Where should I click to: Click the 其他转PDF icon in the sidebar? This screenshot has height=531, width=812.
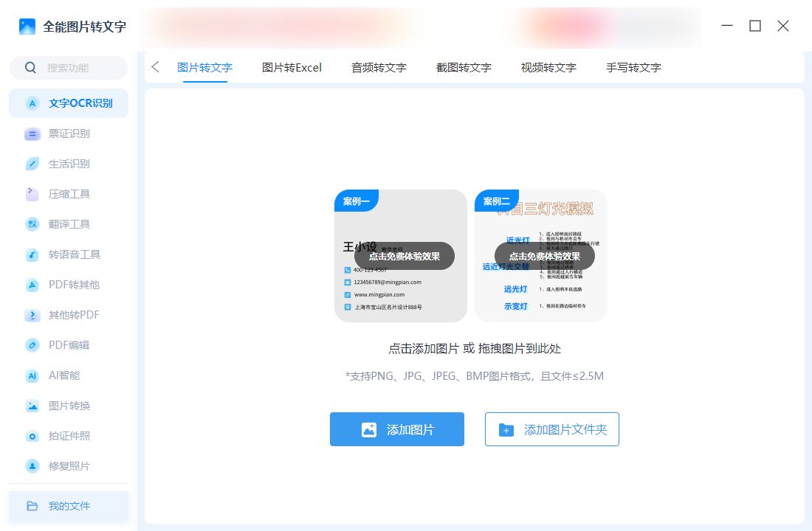(x=32, y=315)
